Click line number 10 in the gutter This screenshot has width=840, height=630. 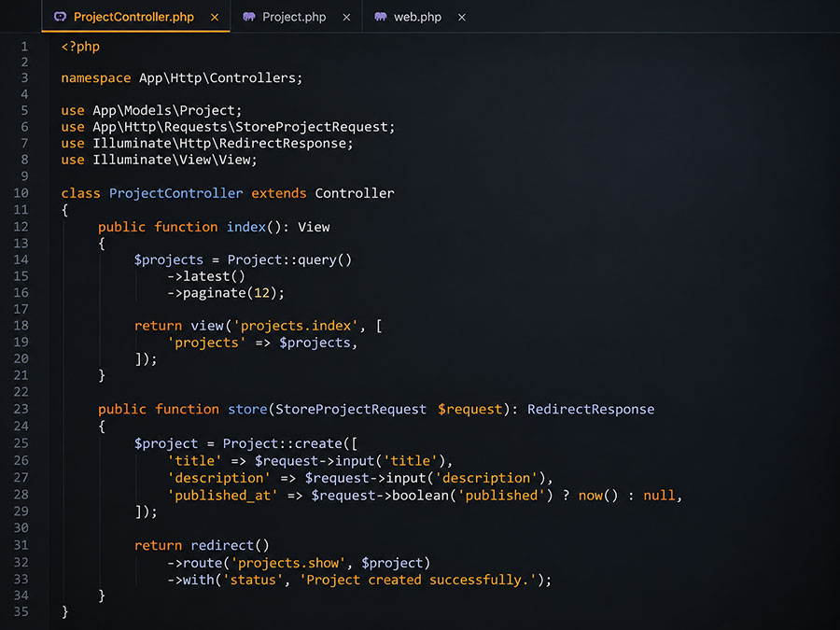(x=21, y=193)
